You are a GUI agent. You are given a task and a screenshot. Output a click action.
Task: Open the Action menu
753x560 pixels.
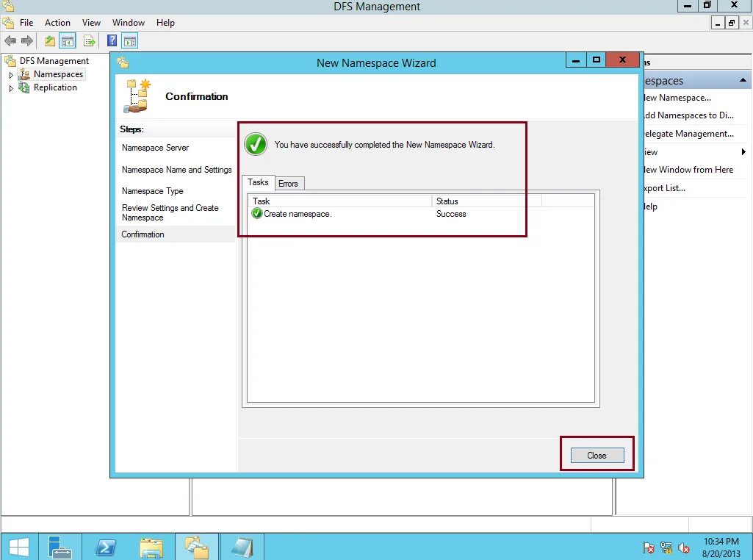click(x=57, y=23)
